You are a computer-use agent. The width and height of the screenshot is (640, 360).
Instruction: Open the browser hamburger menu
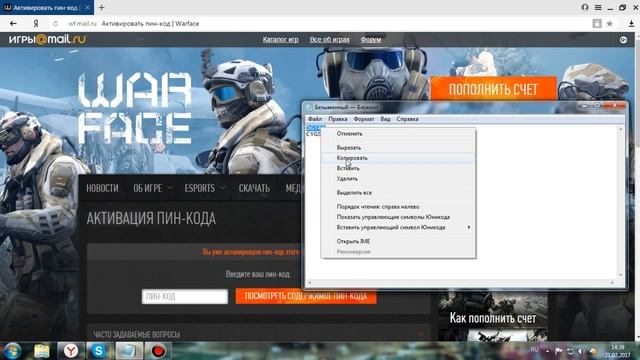(598, 7)
